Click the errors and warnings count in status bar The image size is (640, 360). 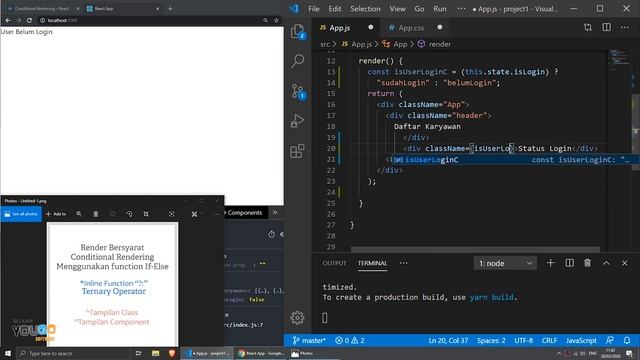point(350,340)
